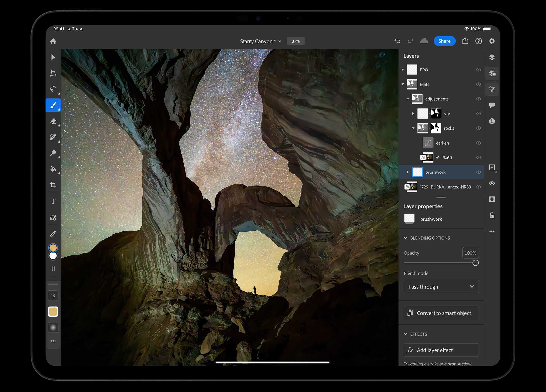The image size is (546, 392).
Task: Click the Opacity slider handle
Action: [475, 263]
